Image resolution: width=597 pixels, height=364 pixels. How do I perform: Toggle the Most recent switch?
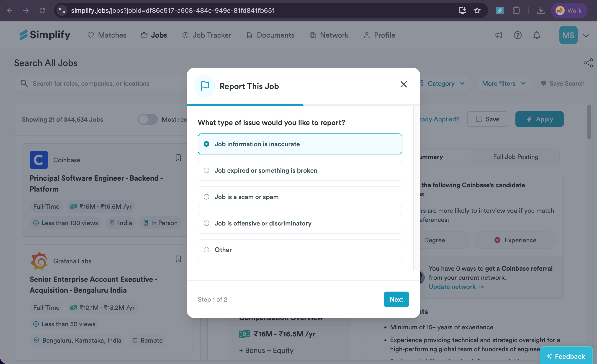pyautogui.click(x=148, y=119)
